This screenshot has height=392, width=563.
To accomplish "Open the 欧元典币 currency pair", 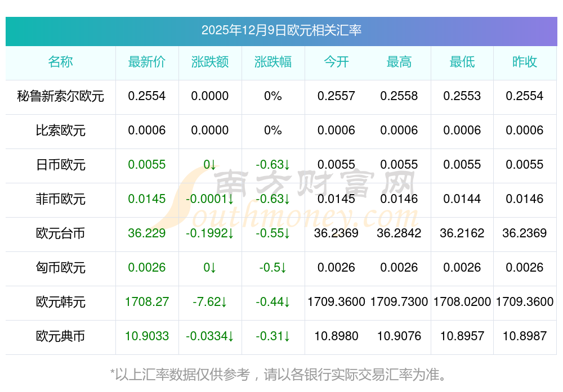I will (60, 336).
